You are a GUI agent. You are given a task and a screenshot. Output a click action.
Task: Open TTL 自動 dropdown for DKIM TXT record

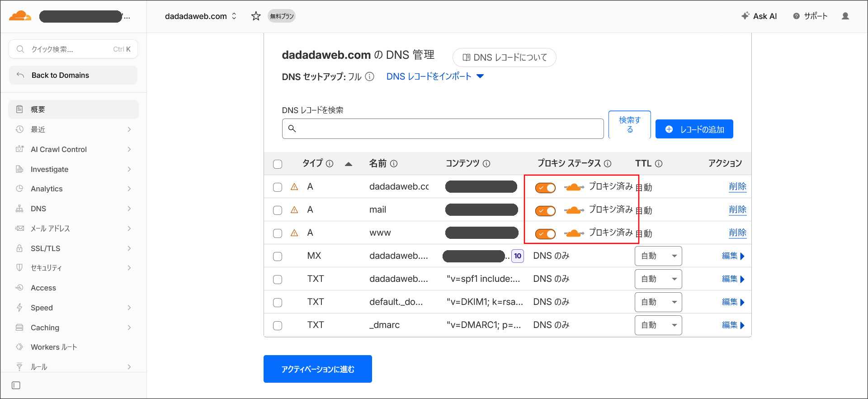click(658, 302)
